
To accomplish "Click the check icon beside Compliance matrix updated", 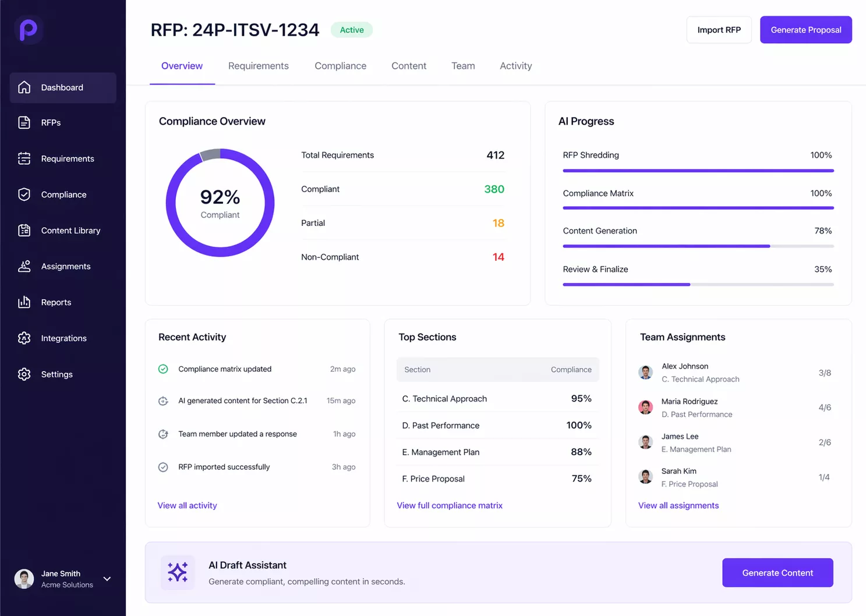I will 163,369.
